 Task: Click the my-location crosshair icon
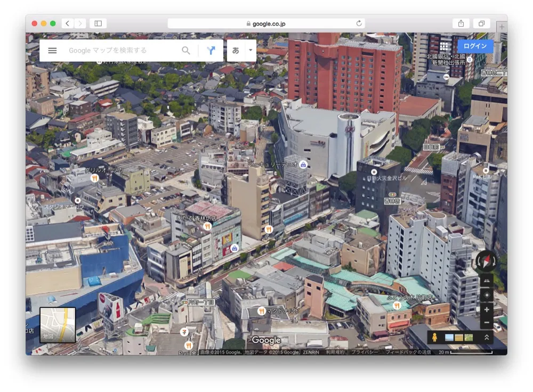tap(487, 295)
